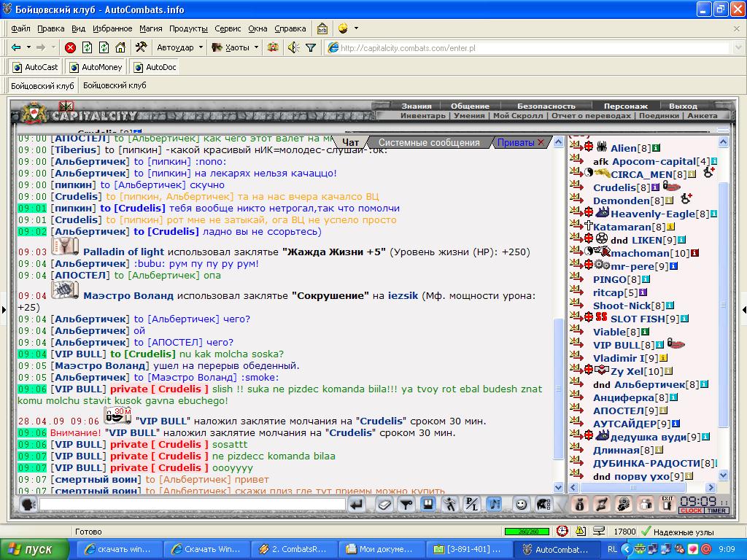Click the eraser clear-chat icon

tap(384, 505)
